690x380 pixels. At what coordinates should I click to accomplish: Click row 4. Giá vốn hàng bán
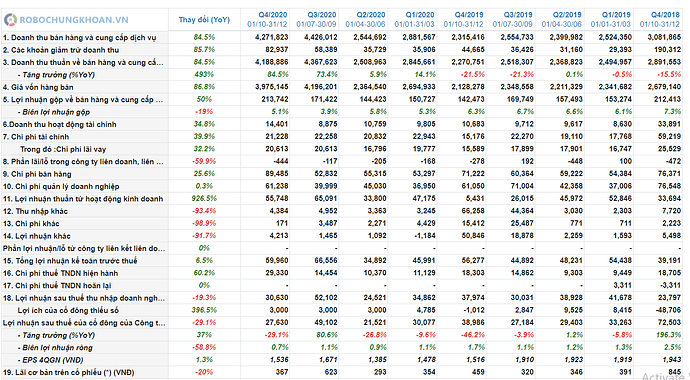[38, 87]
